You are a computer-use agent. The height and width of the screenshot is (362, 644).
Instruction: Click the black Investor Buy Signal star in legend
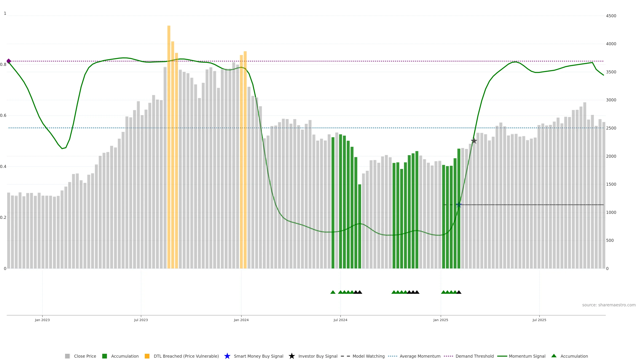[x=291, y=356]
